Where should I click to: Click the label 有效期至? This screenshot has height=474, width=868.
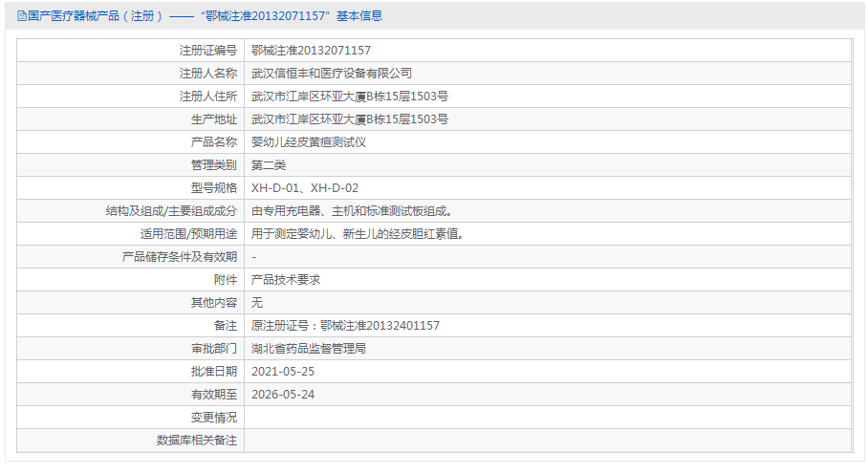(x=214, y=395)
